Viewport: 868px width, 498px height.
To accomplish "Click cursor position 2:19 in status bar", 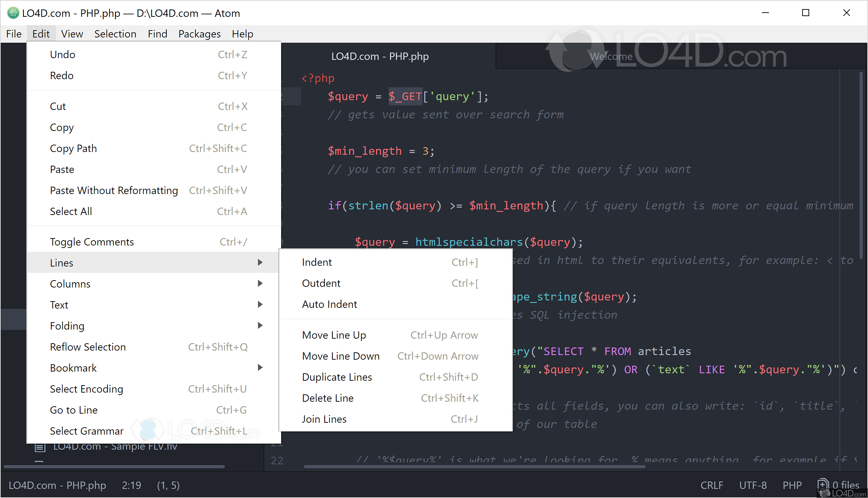I will 131,485.
